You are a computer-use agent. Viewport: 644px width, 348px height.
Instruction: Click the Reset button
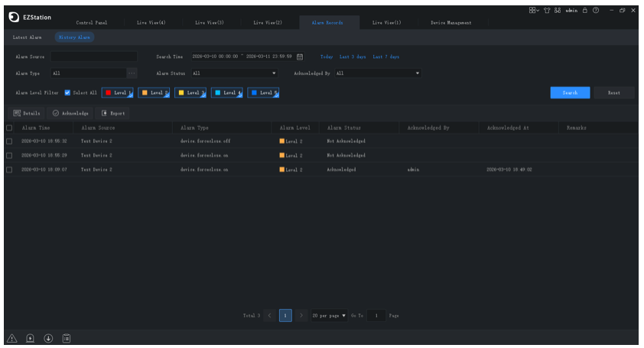click(x=614, y=93)
